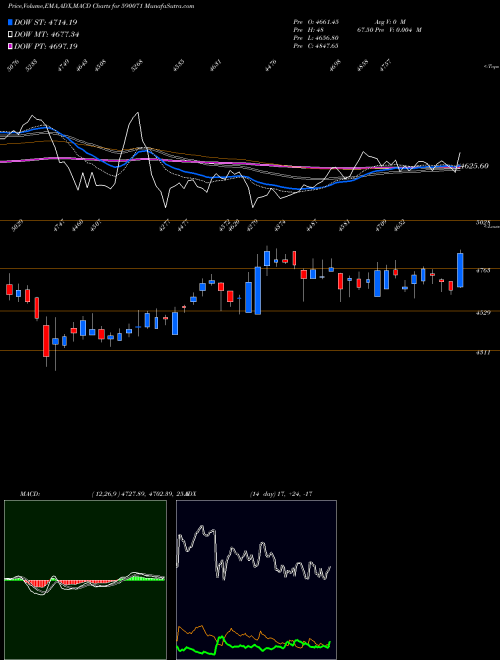This screenshot has width=500, height=660.
Task: Click the last large blue candlestick
Action: (460, 270)
